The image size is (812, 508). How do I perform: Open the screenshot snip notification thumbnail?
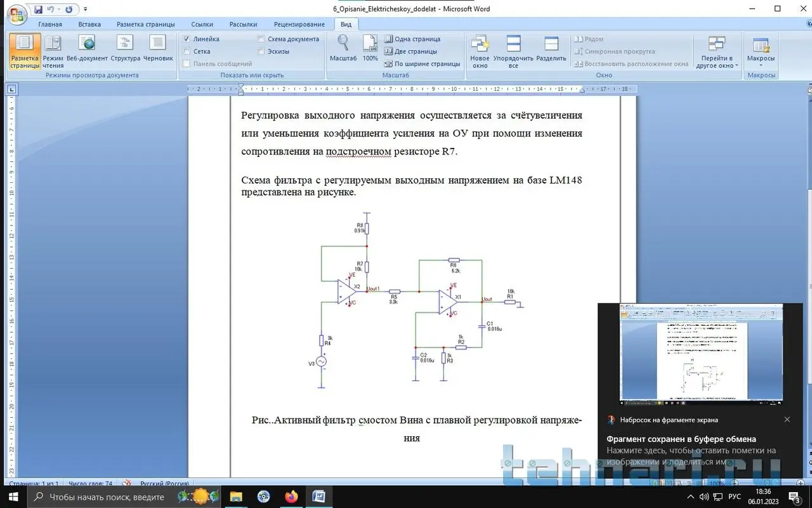(701, 354)
